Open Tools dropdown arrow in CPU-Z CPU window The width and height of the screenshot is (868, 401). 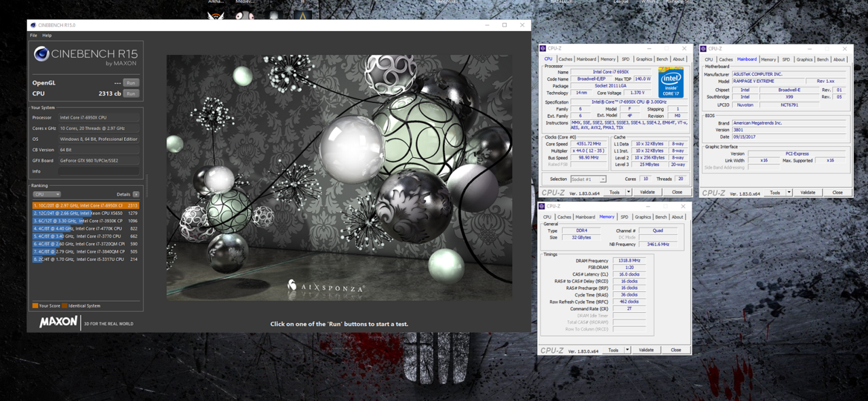coord(628,192)
